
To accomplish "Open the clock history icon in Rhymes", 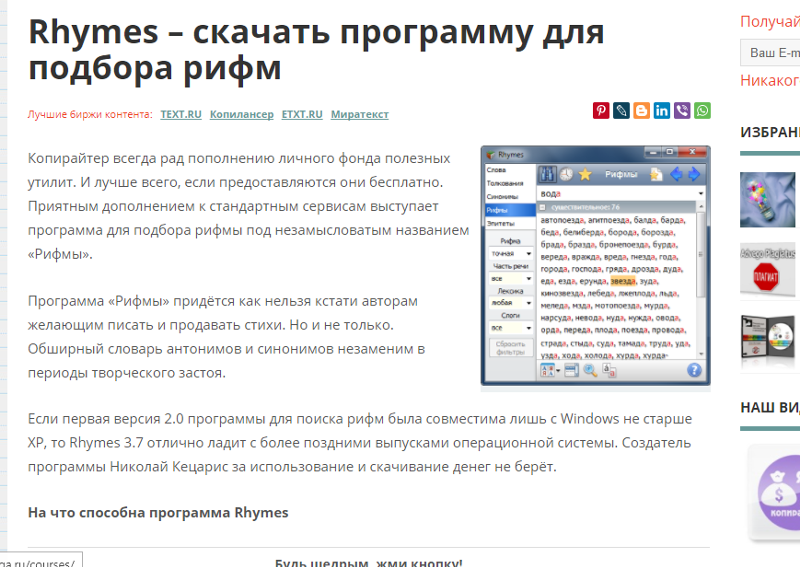I will point(566,175).
